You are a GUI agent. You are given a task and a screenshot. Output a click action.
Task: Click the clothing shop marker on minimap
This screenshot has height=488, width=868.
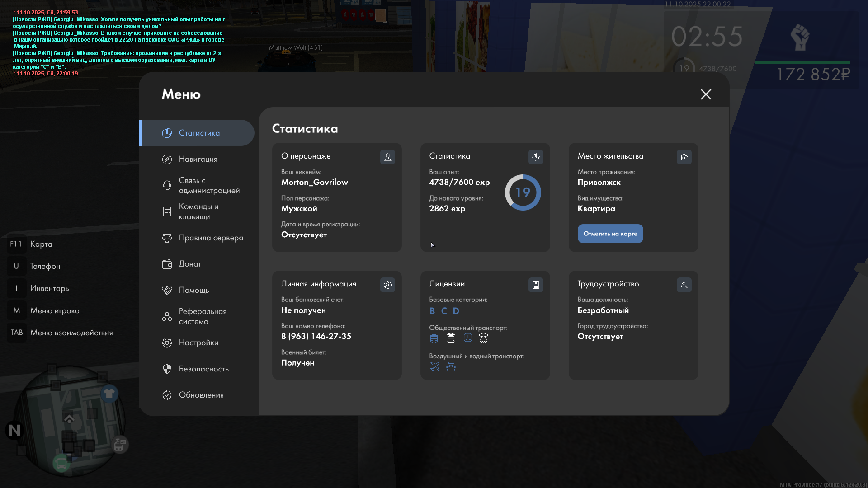pos(109,394)
